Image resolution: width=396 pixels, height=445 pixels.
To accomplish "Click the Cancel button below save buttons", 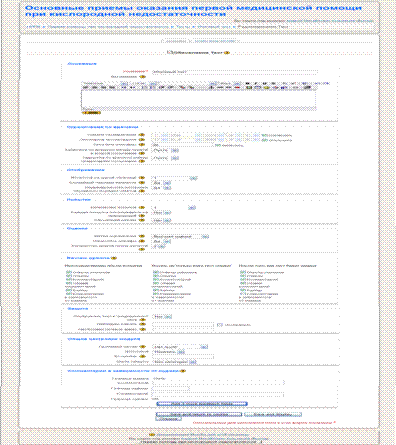I will [168, 419].
